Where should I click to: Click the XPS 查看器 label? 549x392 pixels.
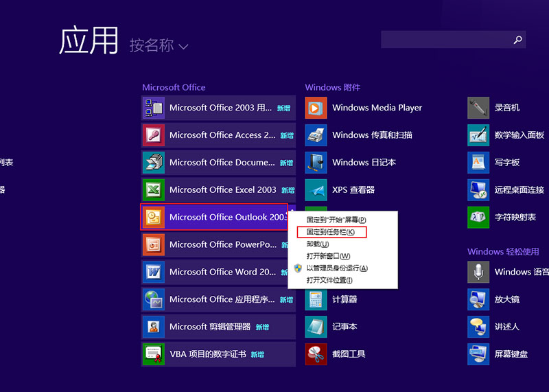[353, 190]
